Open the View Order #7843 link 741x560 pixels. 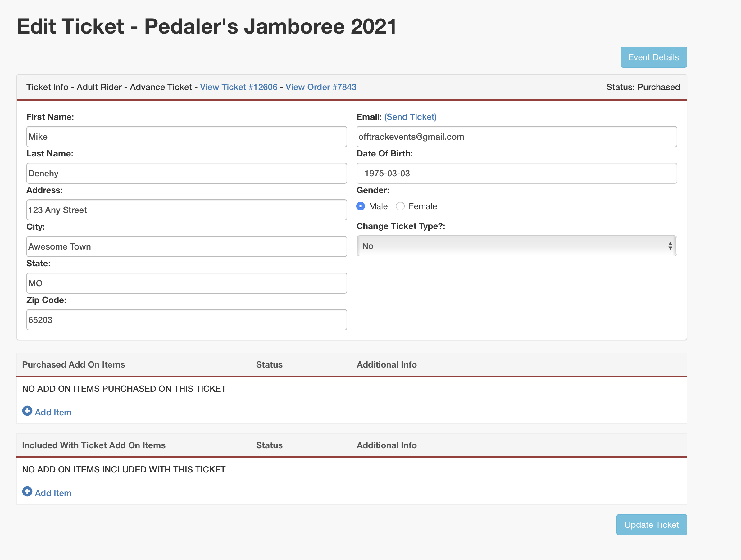pyautogui.click(x=320, y=87)
